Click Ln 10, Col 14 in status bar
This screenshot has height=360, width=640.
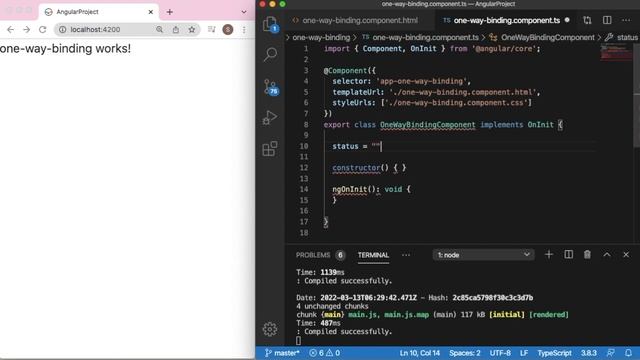420,353
